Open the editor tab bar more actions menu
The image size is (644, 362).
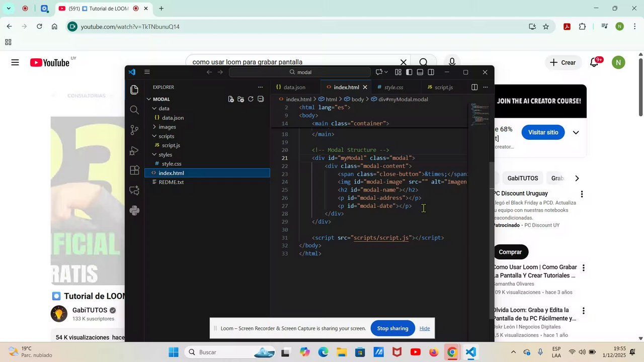pos(486,87)
